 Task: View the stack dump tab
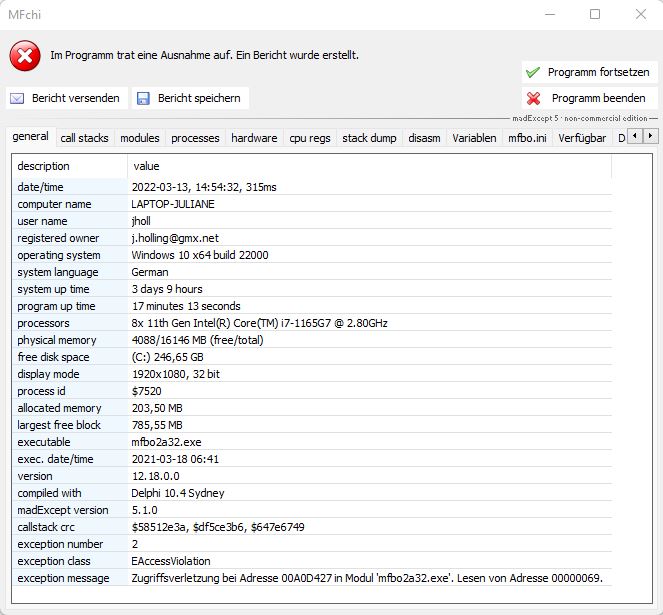[x=369, y=138]
